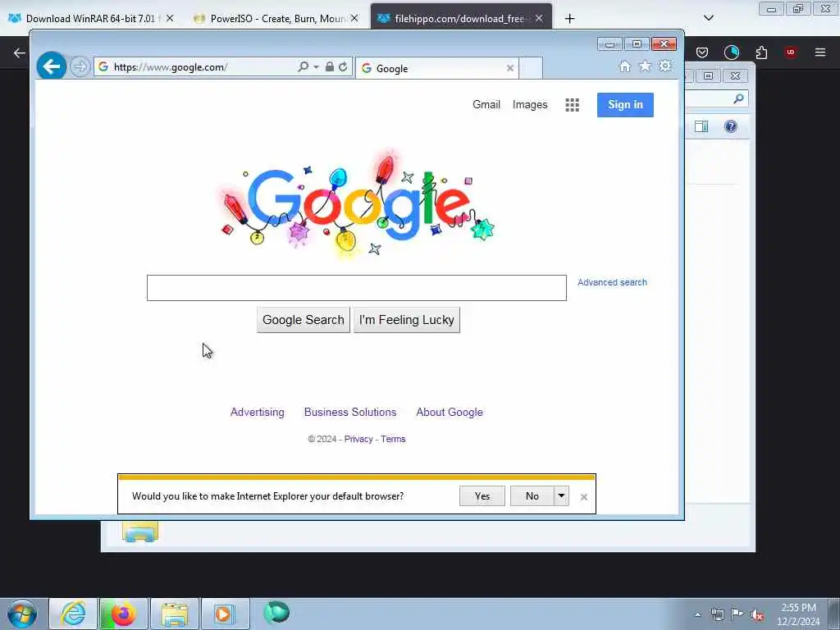Click the search magnifier in the background Explorer window
The width and height of the screenshot is (840, 630).
click(739, 98)
